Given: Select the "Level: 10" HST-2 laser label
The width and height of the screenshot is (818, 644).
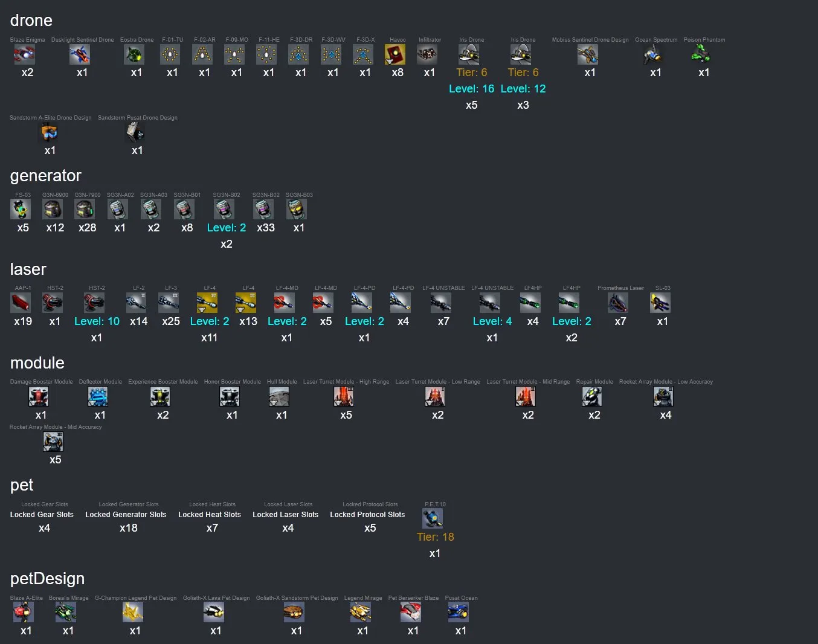Looking at the screenshot, I should point(97,321).
